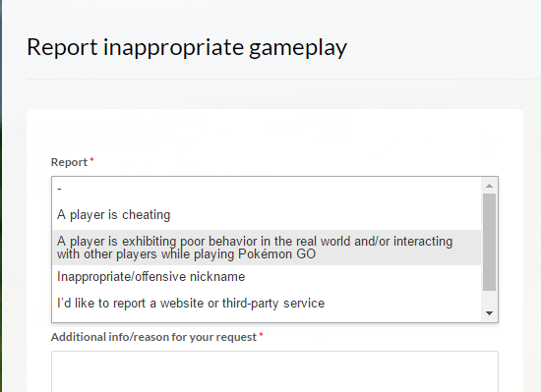Click the 'Additional info/reason for your request' label
This screenshot has width=541, height=392.
coord(153,337)
